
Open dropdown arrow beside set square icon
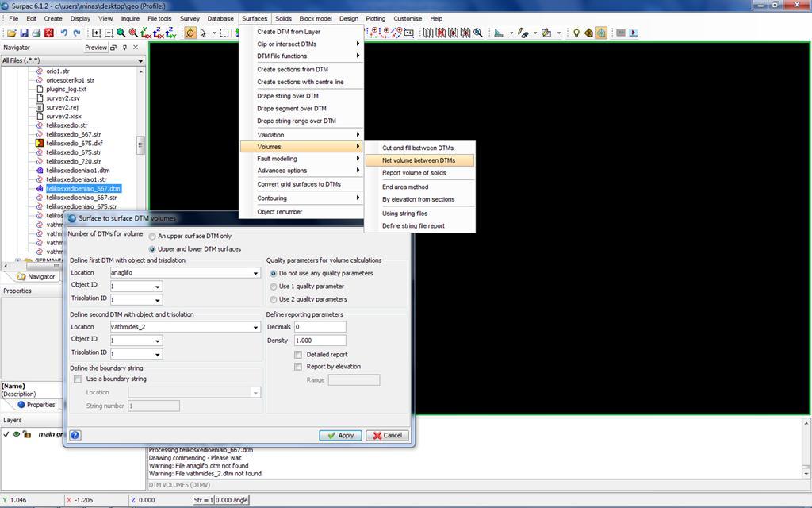click(x=511, y=33)
